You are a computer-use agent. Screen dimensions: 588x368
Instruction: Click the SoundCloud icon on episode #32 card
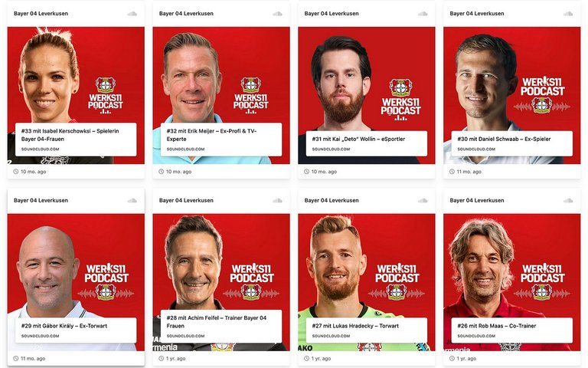(x=277, y=14)
